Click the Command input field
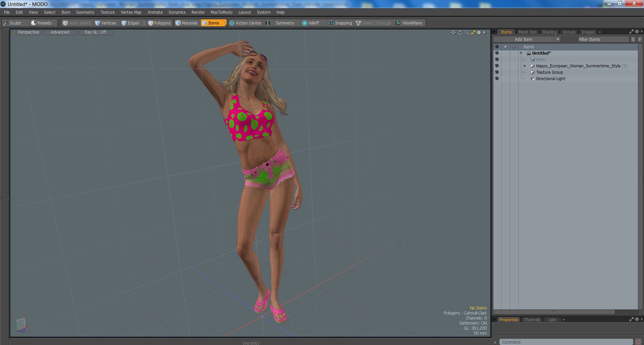Image resolution: width=644 pixels, height=345 pixels. pos(566,342)
